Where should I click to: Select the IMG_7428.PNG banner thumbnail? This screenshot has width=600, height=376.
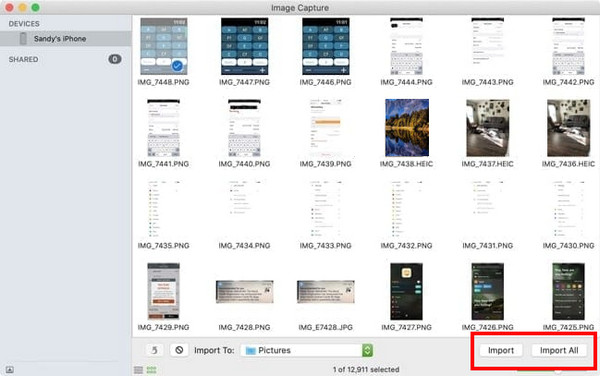(245, 291)
